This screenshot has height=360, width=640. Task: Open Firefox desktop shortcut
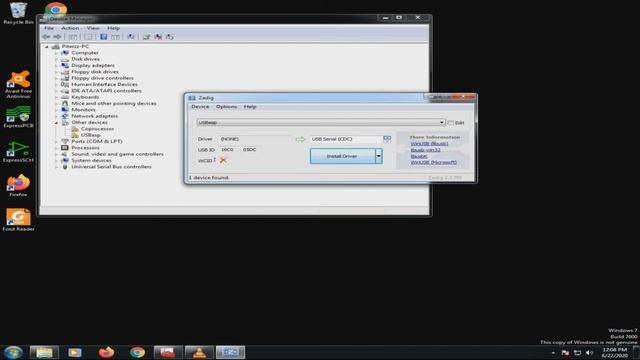coord(18,186)
